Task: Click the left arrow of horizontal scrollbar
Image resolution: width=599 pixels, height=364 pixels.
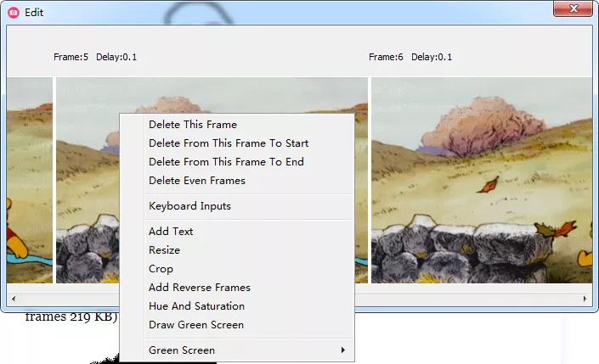Action: pos(14,299)
